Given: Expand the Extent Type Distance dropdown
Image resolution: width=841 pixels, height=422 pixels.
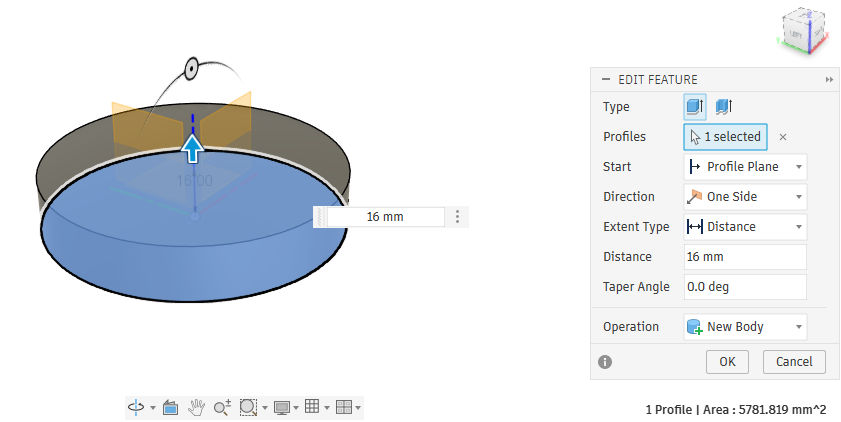Looking at the screenshot, I should coord(745,227).
